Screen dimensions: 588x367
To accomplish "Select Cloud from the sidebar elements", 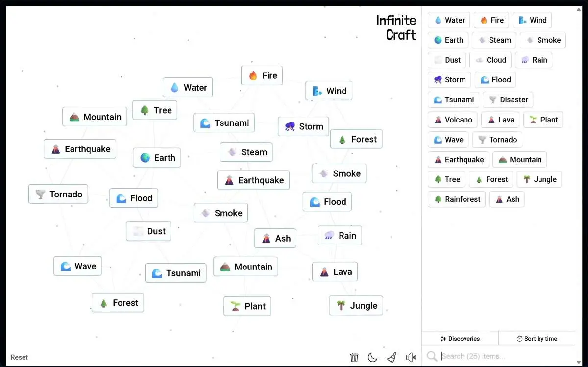I will pyautogui.click(x=490, y=60).
